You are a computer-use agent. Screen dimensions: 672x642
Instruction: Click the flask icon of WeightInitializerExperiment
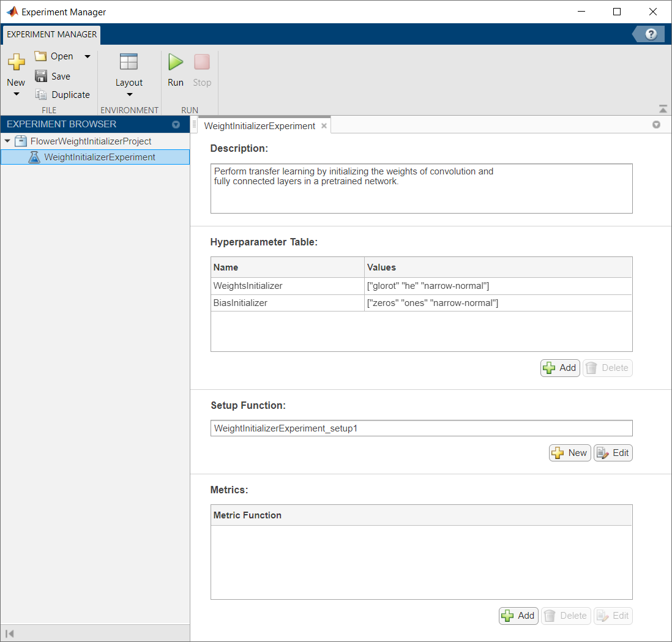[x=34, y=157]
